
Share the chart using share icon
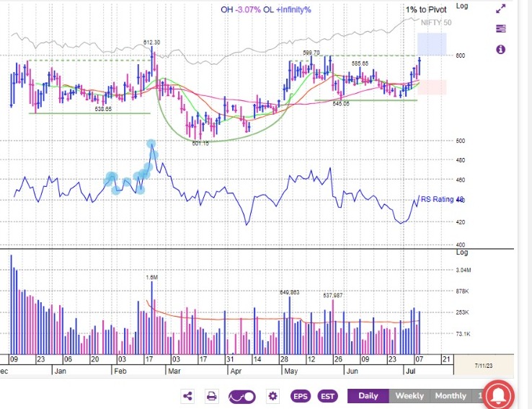click(187, 396)
